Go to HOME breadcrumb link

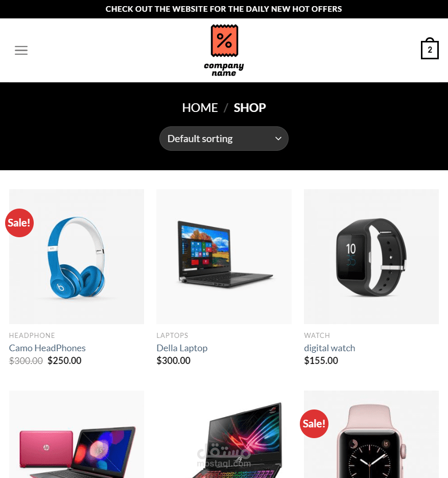[200, 107]
